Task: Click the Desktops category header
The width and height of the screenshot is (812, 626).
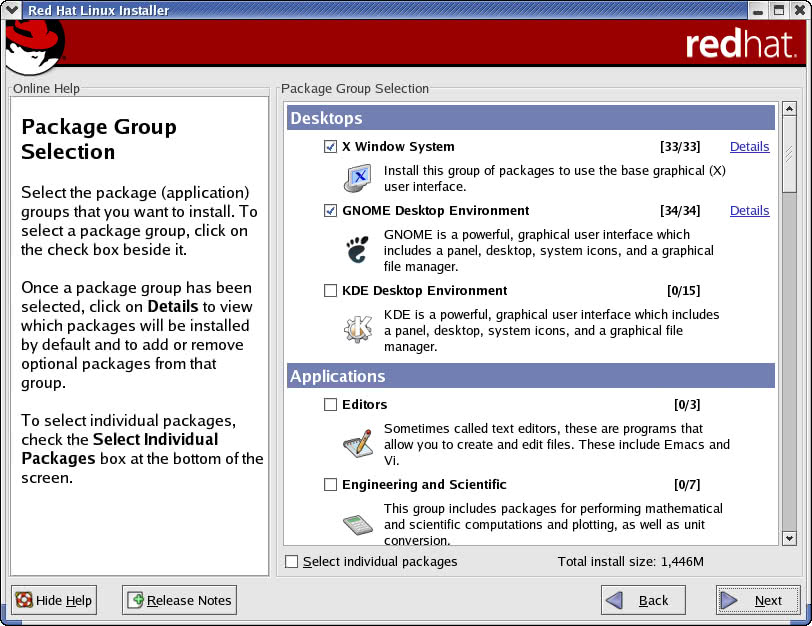Action: point(531,118)
